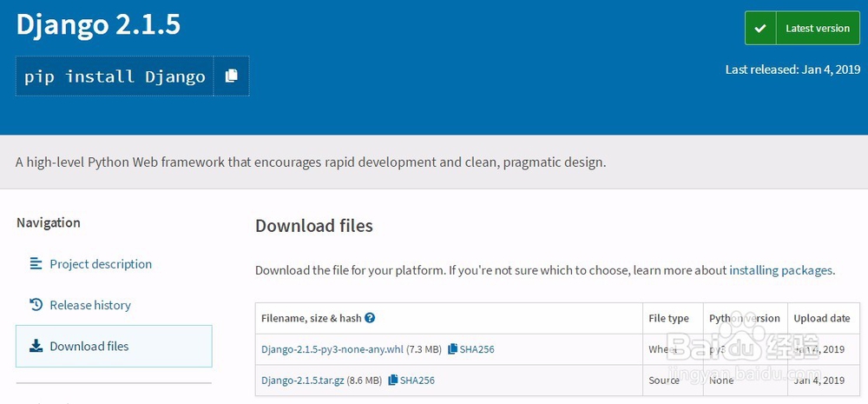
Task: Click the question mark help icon by Filename
Action: click(370, 318)
